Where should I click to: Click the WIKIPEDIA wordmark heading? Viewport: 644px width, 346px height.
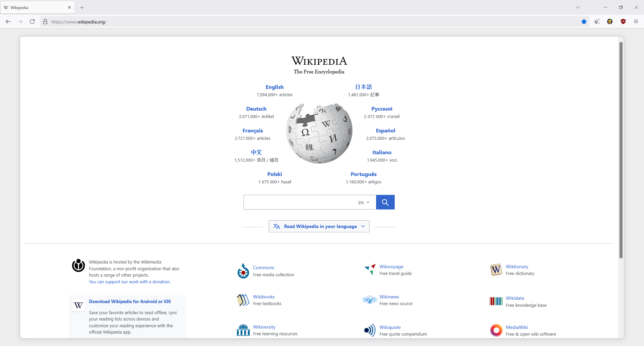click(319, 61)
